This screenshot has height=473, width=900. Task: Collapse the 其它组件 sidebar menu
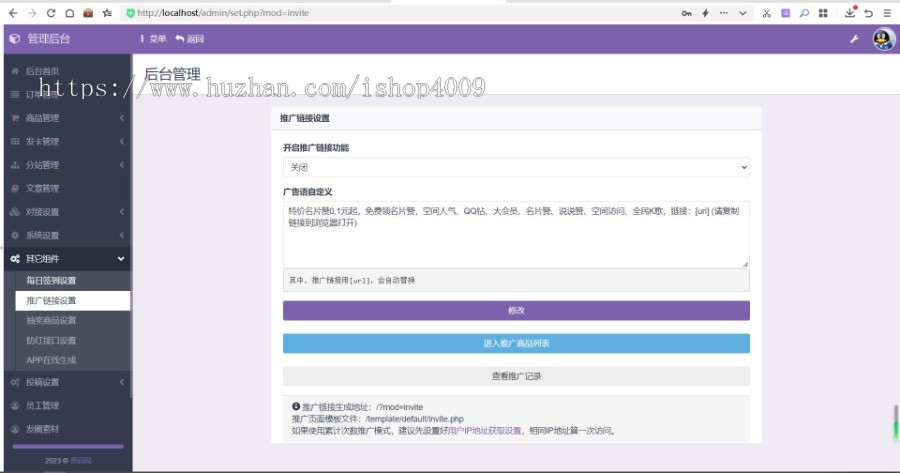coord(68,259)
